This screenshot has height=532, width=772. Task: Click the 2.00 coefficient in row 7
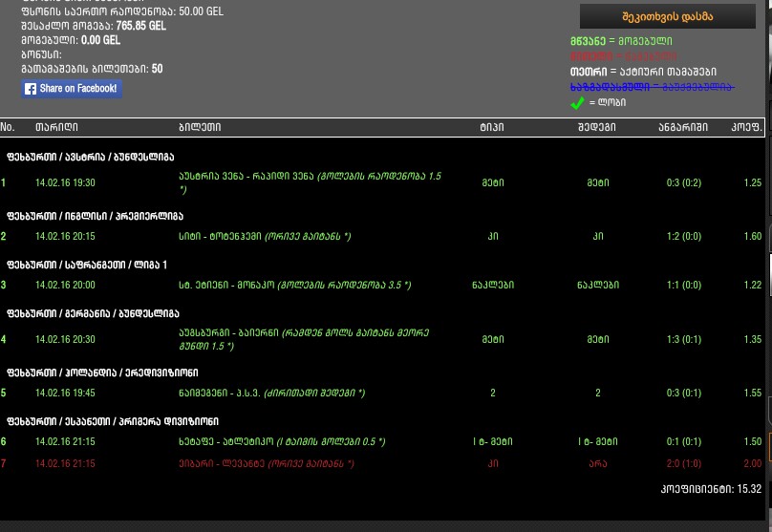pos(752,463)
